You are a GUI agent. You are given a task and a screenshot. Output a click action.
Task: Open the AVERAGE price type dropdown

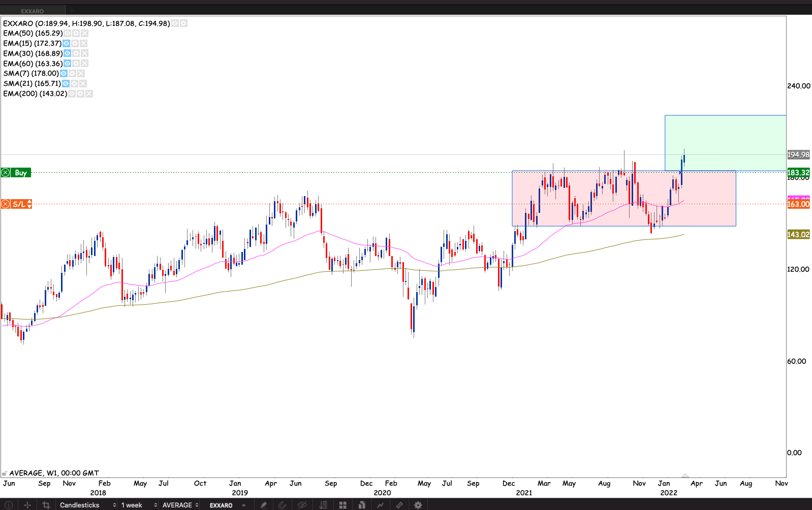(180, 505)
